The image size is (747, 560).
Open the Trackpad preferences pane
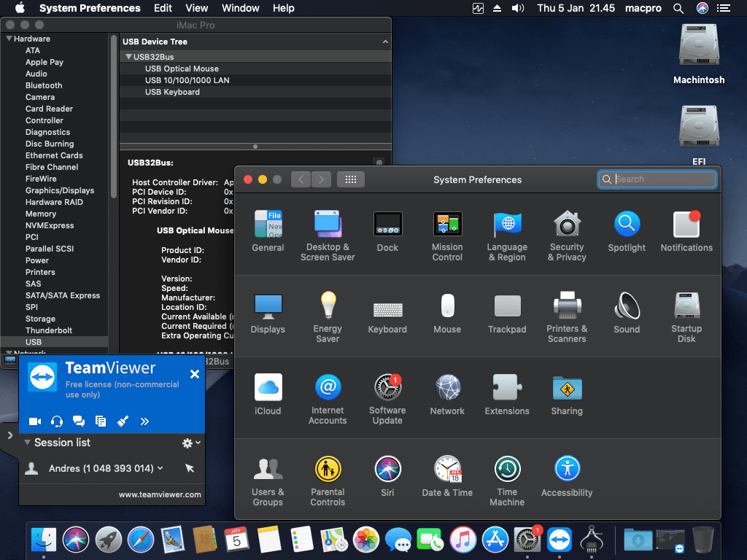507,313
